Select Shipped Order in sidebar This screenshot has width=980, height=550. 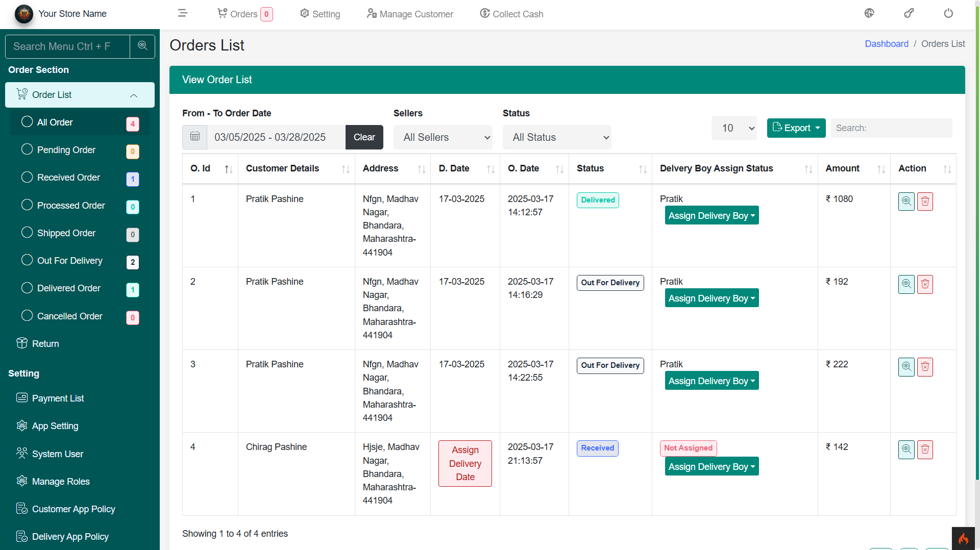pos(80,233)
